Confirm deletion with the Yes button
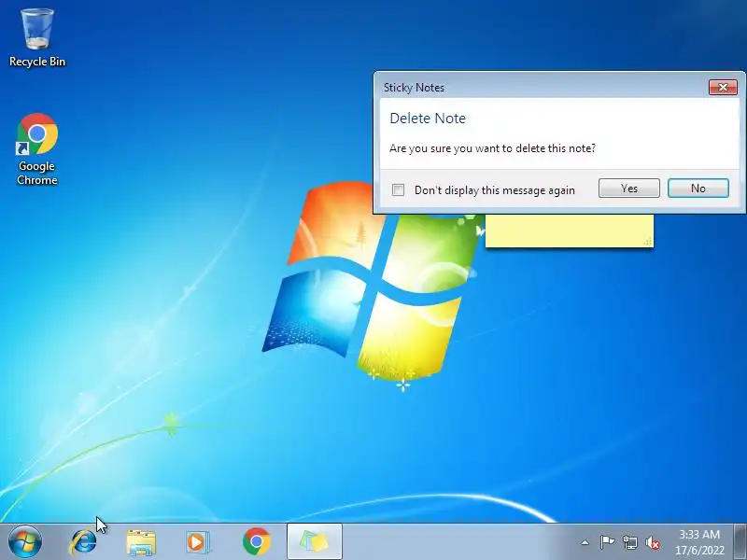Image resolution: width=747 pixels, height=560 pixels. tap(628, 189)
